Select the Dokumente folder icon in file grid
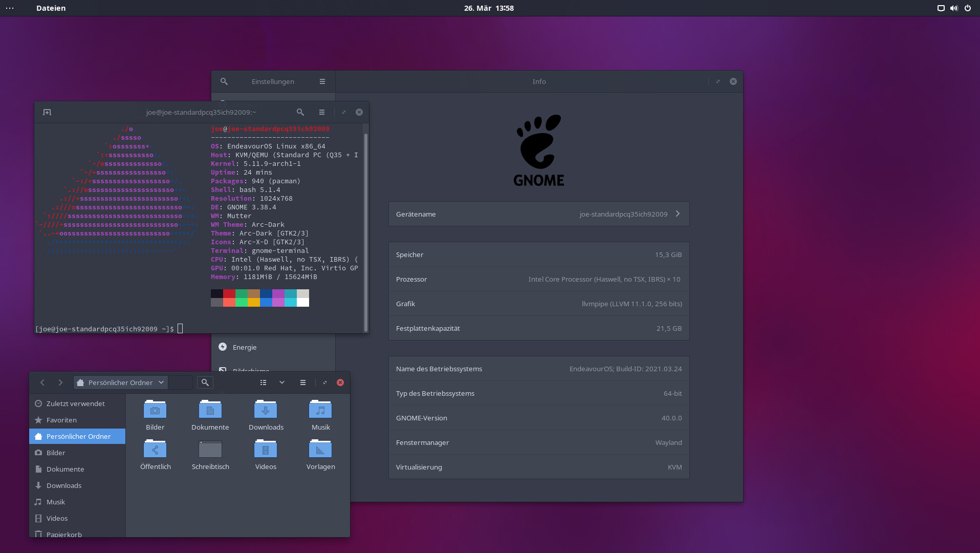Image resolution: width=980 pixels, height=553 pixels. 210,409
